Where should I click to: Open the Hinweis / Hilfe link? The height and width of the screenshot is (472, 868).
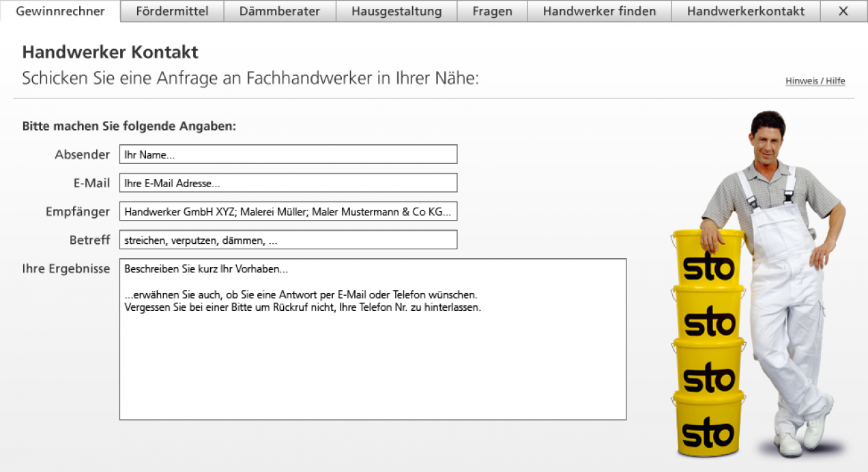pos(815,81)
